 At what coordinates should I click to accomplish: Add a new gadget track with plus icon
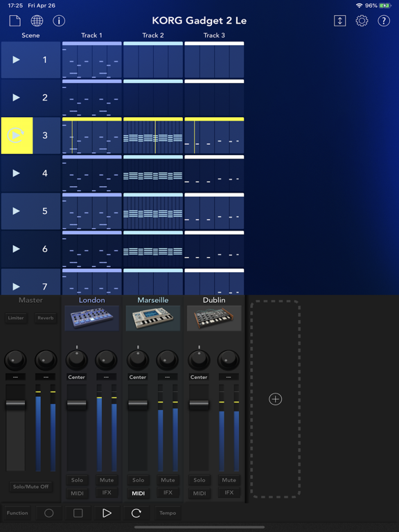pos(275,399)
